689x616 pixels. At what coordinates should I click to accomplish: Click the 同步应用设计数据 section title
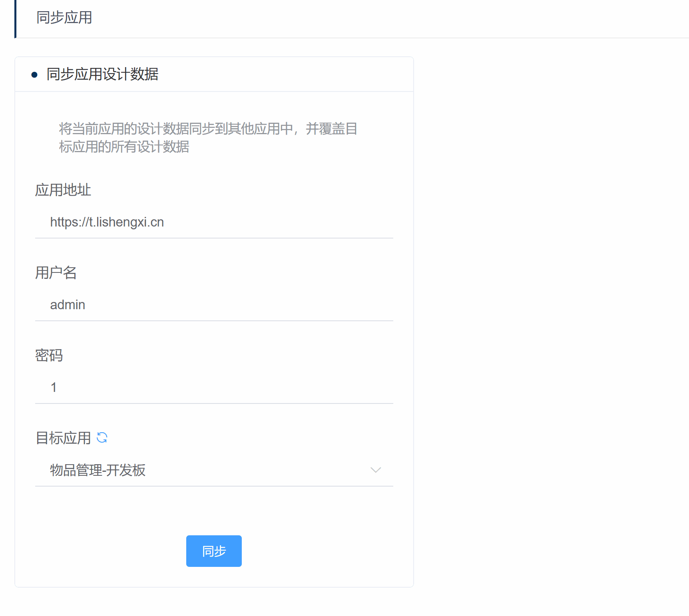click(102, 74)
